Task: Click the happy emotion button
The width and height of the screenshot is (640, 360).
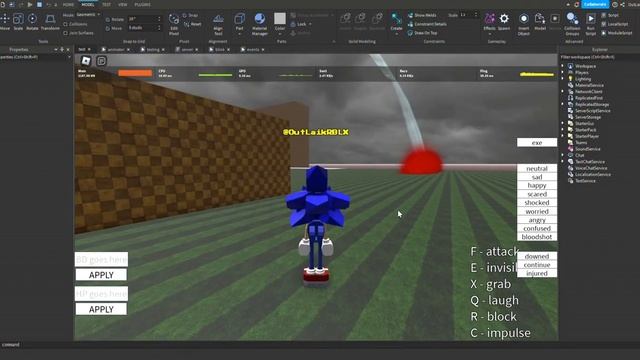Action: 537,185
